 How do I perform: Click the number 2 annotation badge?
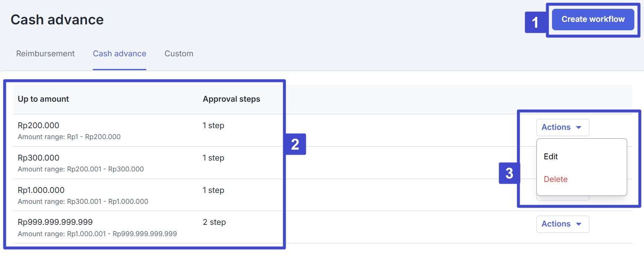[x=295, y=144]
